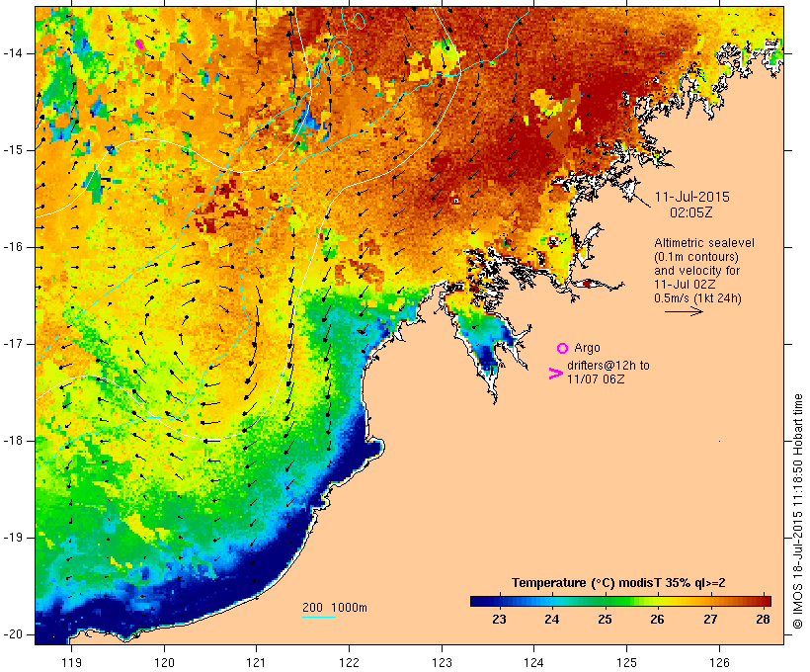Click the latitude axis label '-17'
This screenshot has width=810, height=672.
(x=13, y=344)
